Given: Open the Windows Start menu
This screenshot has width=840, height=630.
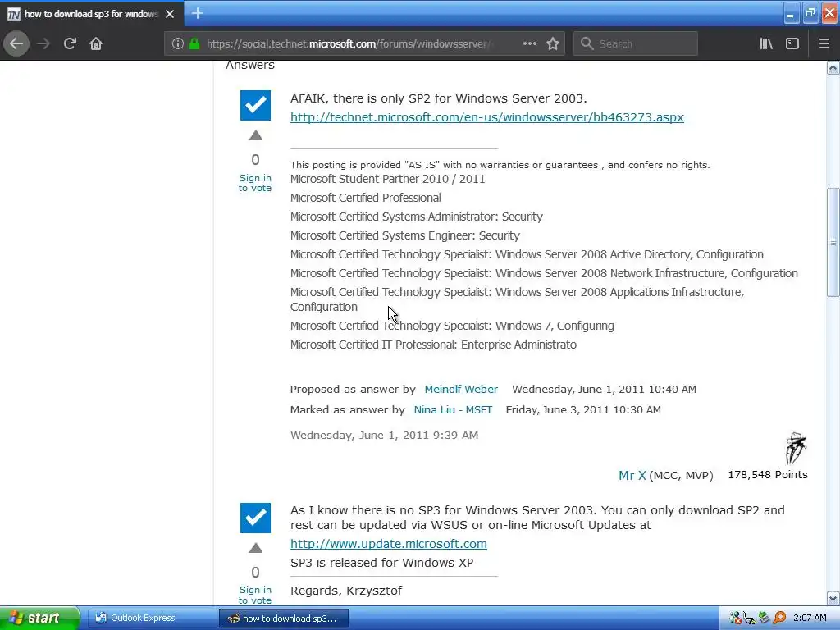Looking at the screenshot, I should pos(39,618).
